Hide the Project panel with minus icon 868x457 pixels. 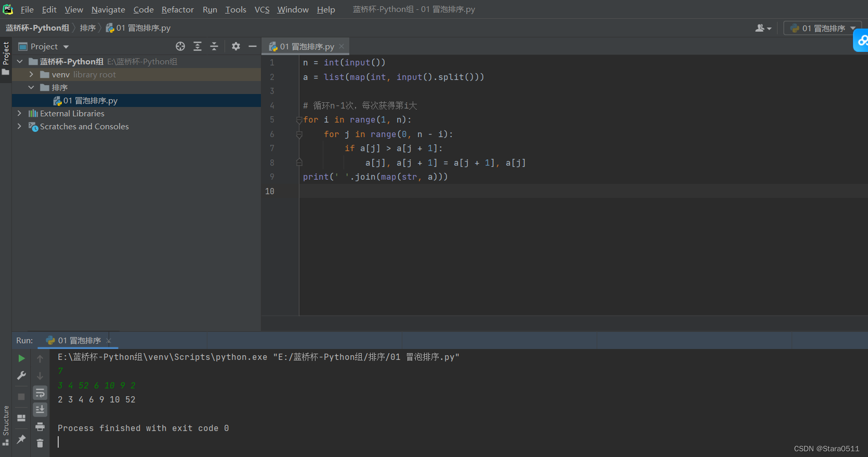[x=253, y=46]
